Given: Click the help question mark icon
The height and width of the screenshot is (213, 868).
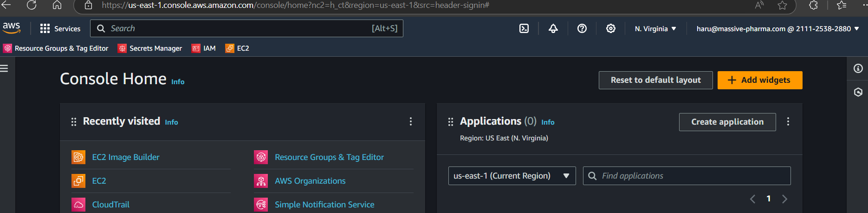Looking at the screenshot, I should click(x=582, y=29).
